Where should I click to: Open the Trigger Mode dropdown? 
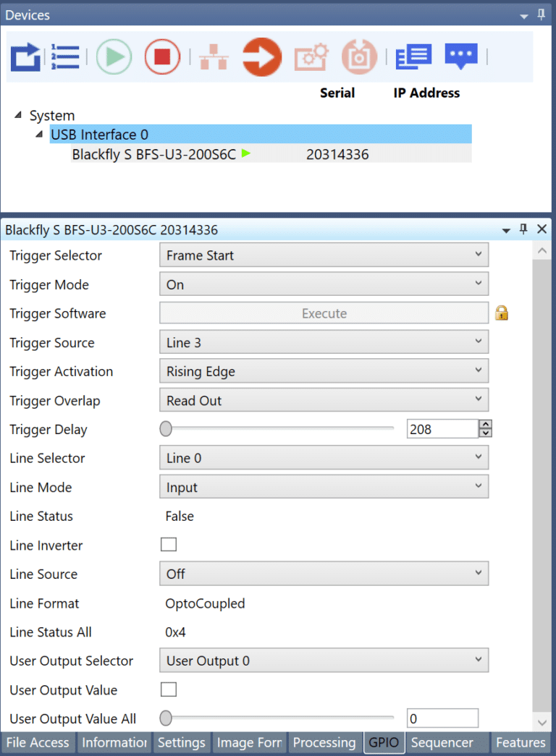point(324,284)
